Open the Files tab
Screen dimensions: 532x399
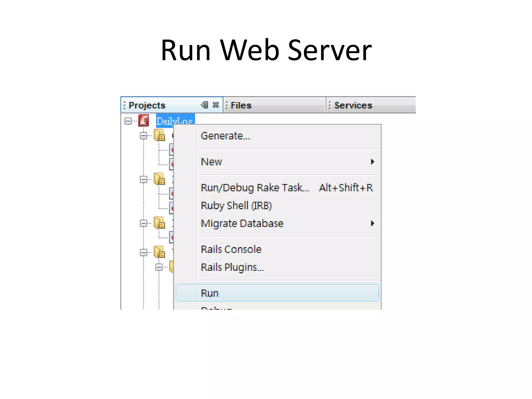coord(275,105)
